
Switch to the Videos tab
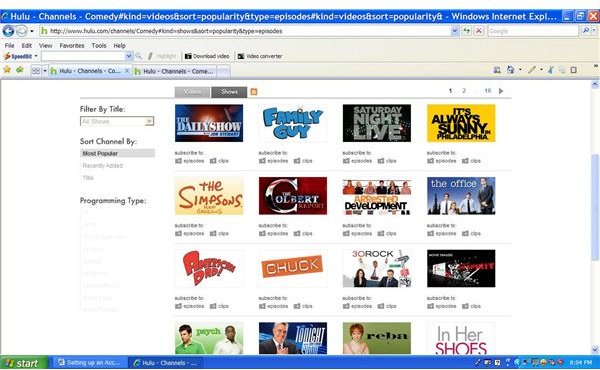pyautogui.click(x=192, y=92)
